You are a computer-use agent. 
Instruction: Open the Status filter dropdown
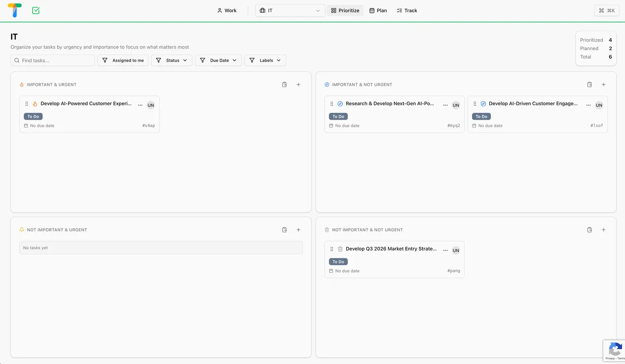click(172, 61)
